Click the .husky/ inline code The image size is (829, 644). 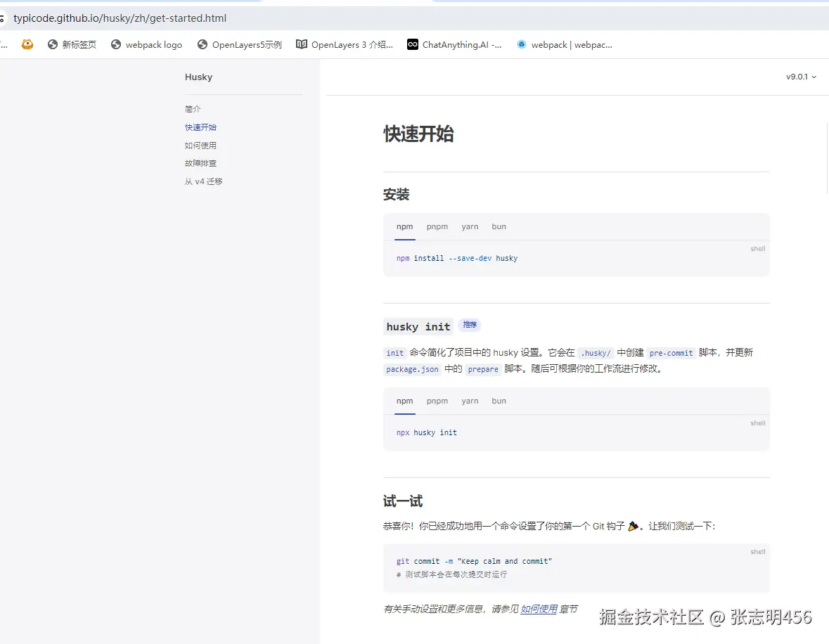(x=596, y=353)
